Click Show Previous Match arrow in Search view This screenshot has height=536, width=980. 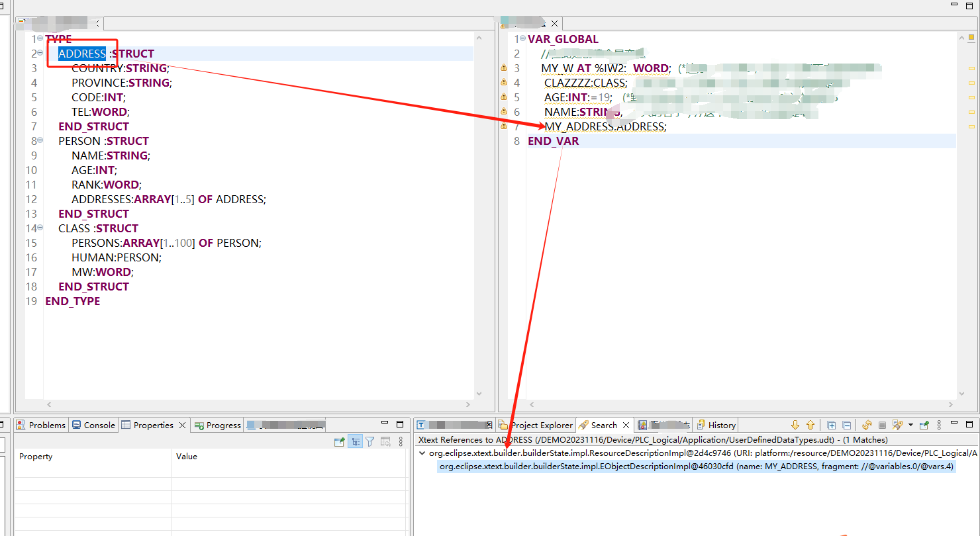(810, 425)
